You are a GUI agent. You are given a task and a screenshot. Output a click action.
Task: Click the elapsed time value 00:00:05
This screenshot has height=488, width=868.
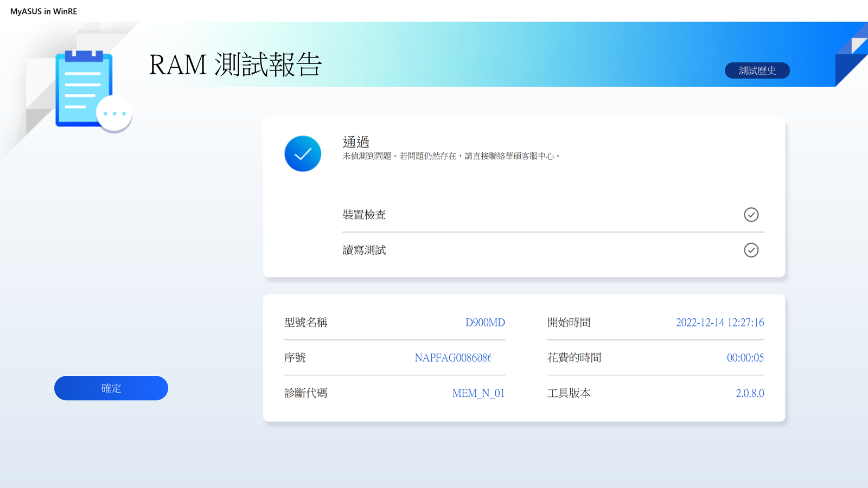tap(745, 358)
